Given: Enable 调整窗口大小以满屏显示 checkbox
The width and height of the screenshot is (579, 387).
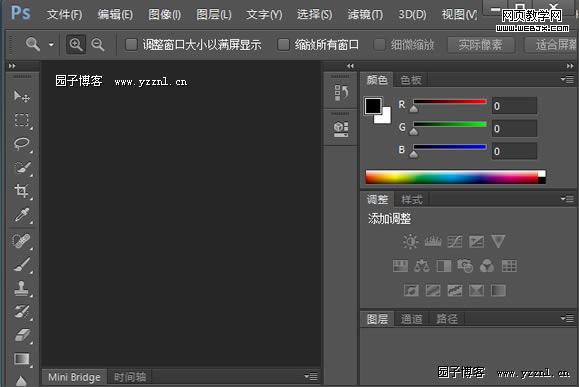Looking at the screenshot, I should coord(131,45).
